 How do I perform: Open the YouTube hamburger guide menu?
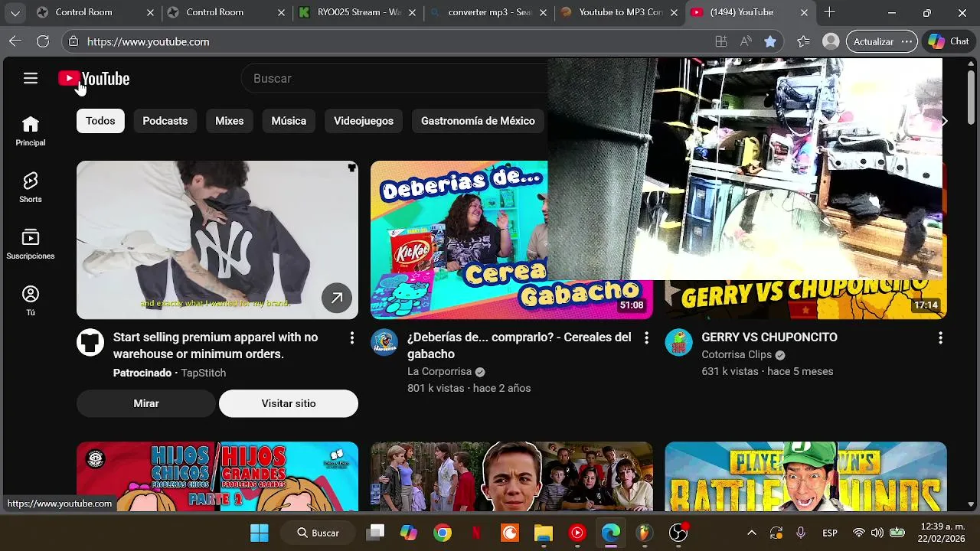click(x=31, y=78)
